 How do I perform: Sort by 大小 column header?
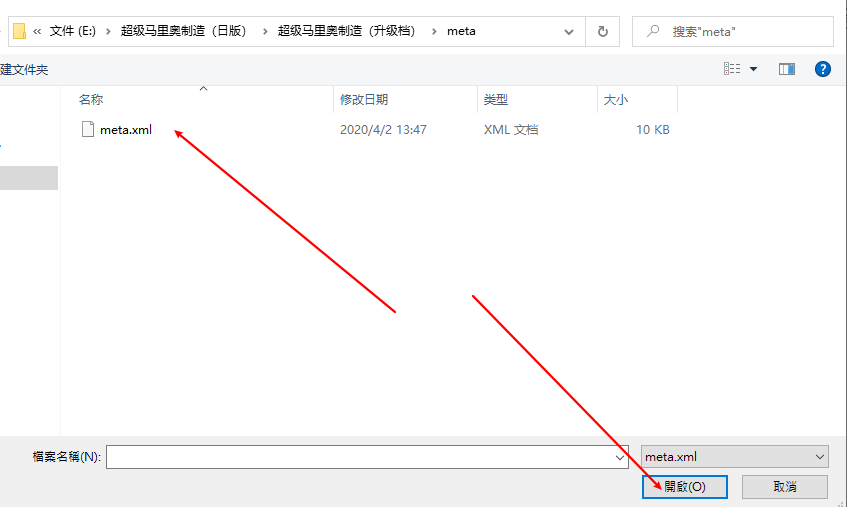point(615,99)
